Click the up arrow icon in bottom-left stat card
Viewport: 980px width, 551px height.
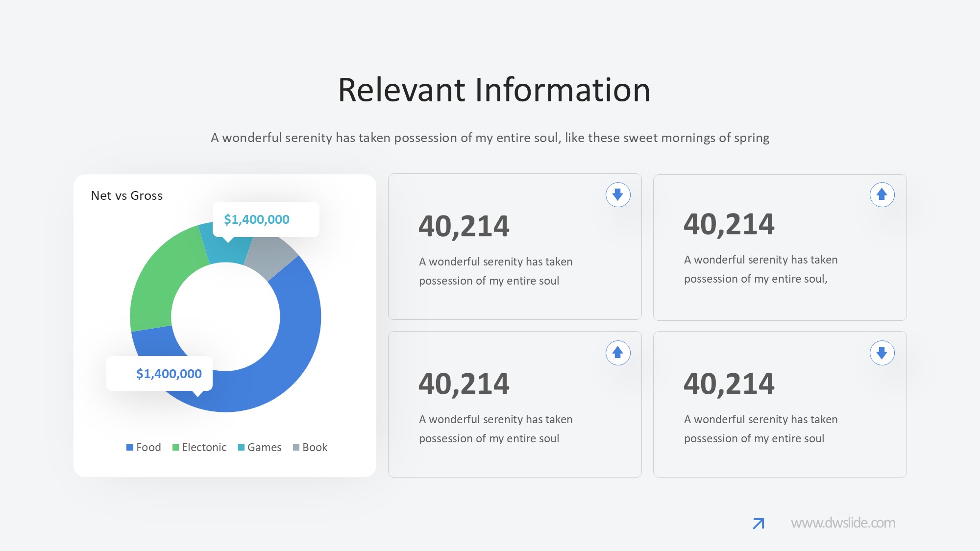click(617, 353)
